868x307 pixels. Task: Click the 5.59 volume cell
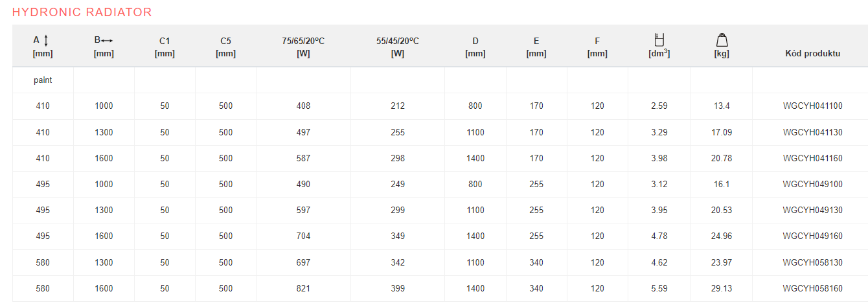[659, 288]
